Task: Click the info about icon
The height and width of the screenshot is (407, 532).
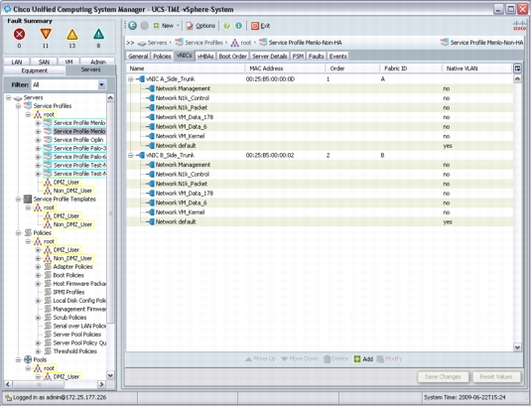Action: (239, 26)
